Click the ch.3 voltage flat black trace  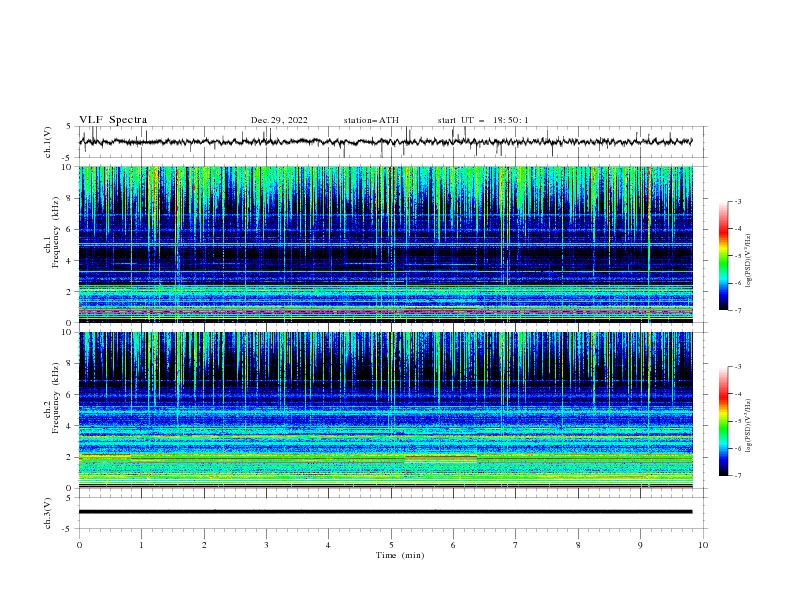pyautogui.click(x=385, y=512)
